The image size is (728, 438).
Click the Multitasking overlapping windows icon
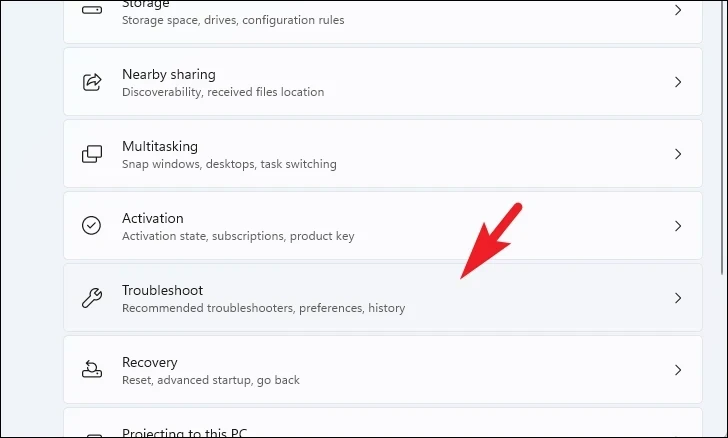click(x=91, y=154)
